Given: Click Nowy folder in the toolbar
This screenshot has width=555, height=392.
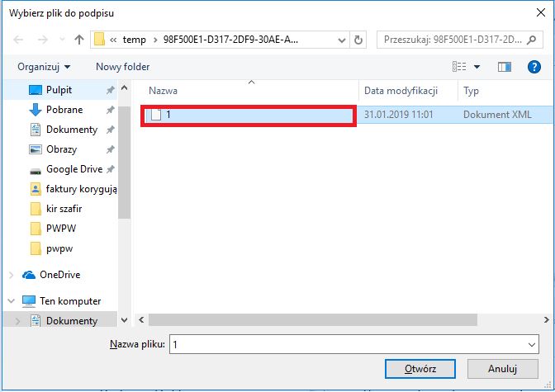Looking at the screenshot, I should coord(122,66).
